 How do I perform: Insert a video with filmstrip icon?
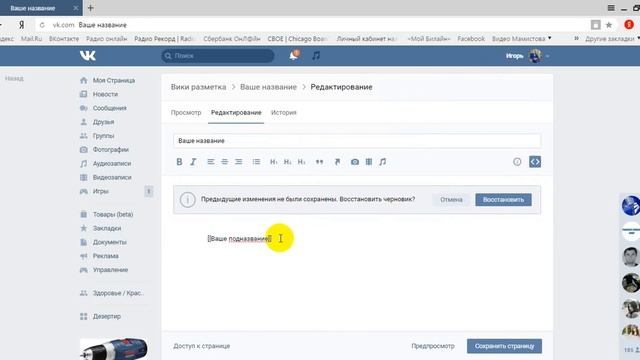[x=369, y=162]
